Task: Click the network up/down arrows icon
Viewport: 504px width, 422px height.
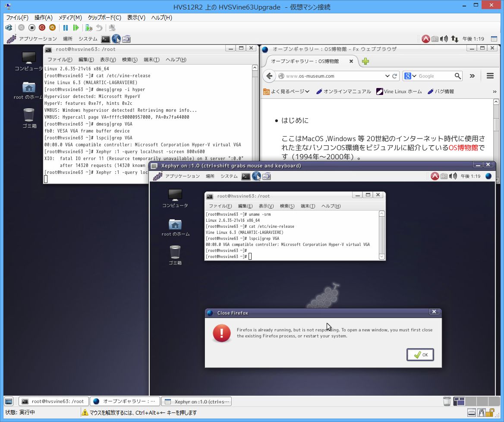Action: [454, 39]
